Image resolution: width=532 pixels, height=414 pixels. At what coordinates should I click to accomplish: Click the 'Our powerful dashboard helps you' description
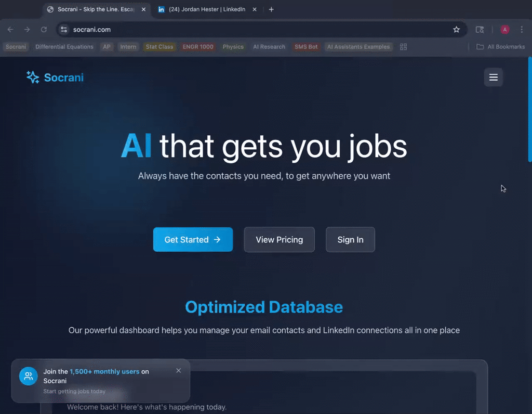[x=264, y=330]
